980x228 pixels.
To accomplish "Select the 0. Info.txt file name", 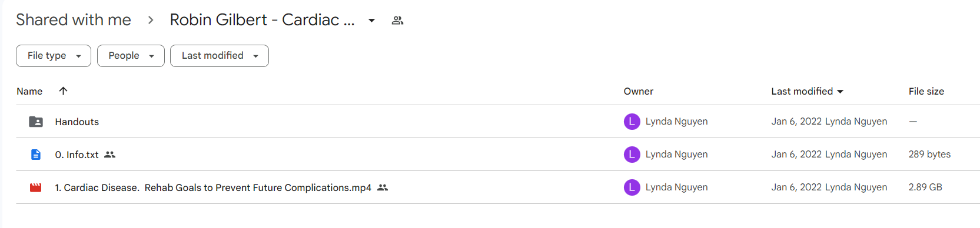I will (77, 155).
